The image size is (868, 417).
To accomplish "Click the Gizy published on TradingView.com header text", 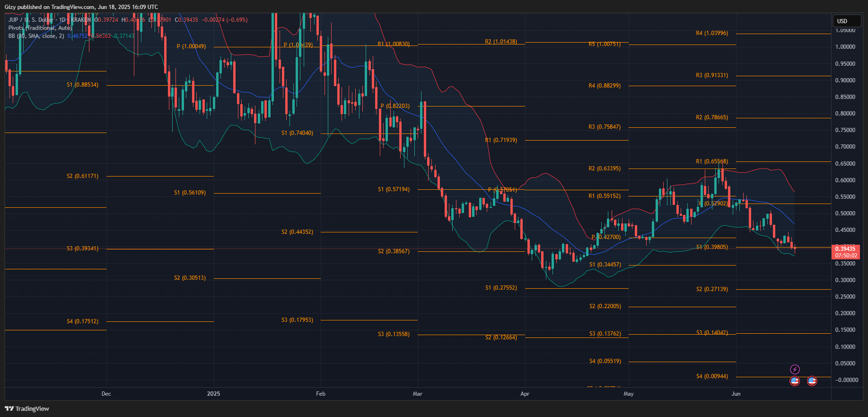I will [x=81, y=7].
